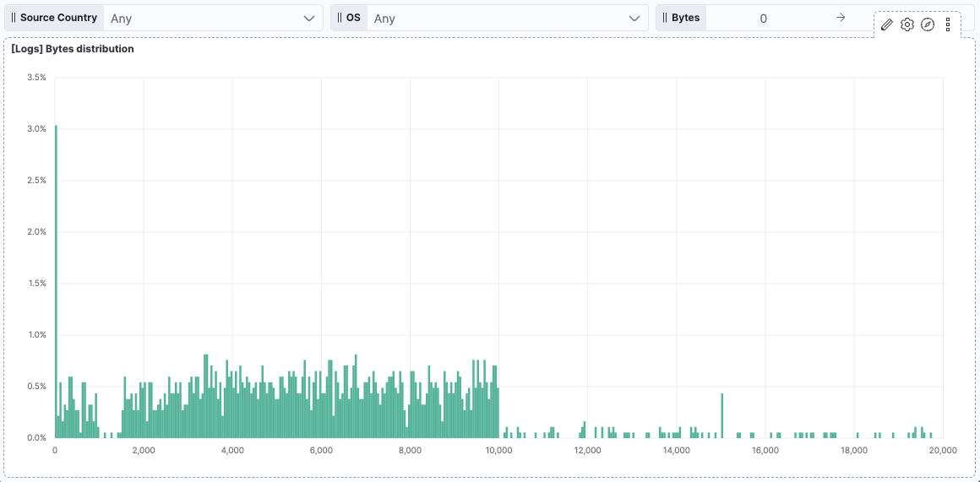Screen dimensions: 980x482
Task: Expand the OS dropdown chevron
Action: point(634,18)
